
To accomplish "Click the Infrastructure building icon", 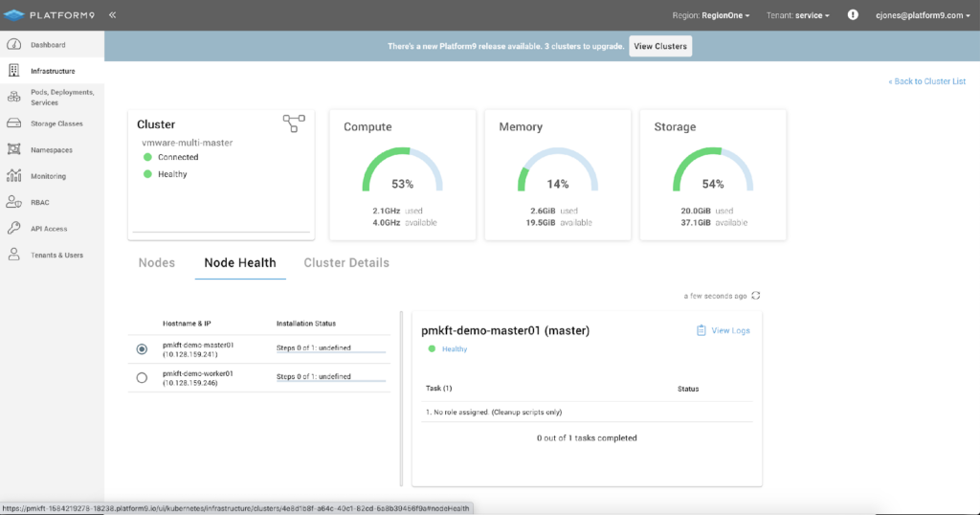I will pyautogui.click(x=13, y=71).
